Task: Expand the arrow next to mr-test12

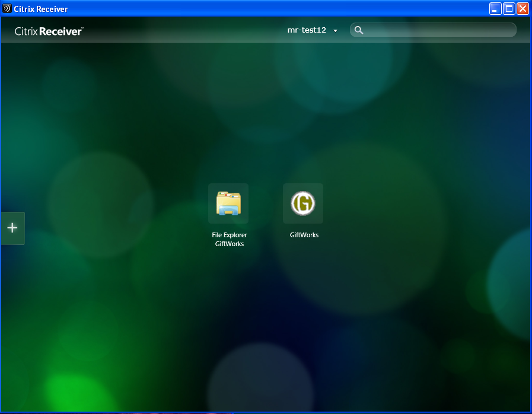Action: pyautogui.click(x=335, y=31)
